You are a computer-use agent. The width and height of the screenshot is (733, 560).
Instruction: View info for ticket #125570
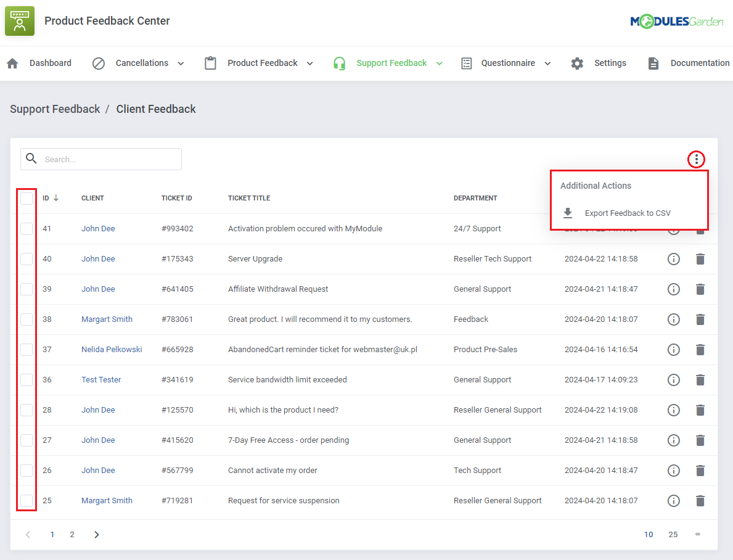coord(674,410)
